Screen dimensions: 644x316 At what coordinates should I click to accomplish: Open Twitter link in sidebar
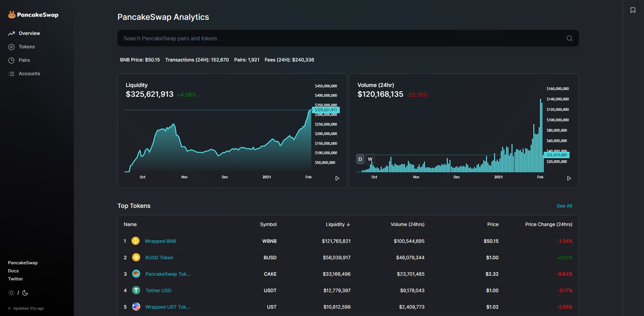15,279
